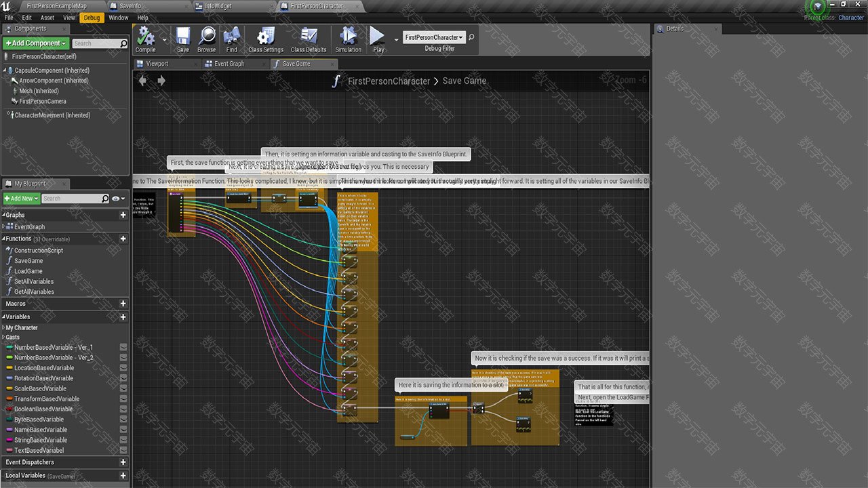Open the Asset menu
The height and width of the screenshot is (488, 868).
coord(47,18)
